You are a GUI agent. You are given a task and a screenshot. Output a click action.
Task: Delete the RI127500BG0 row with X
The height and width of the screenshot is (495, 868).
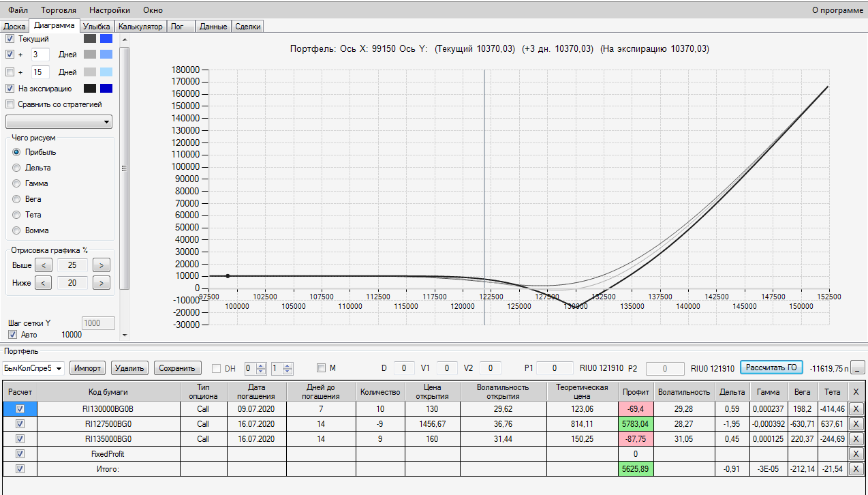coord(856,423)
